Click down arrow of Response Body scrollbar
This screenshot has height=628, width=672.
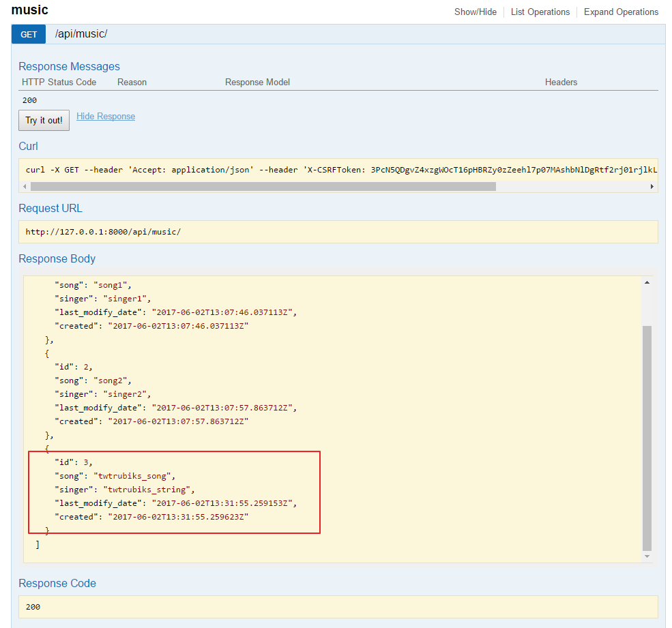point(647,556)
